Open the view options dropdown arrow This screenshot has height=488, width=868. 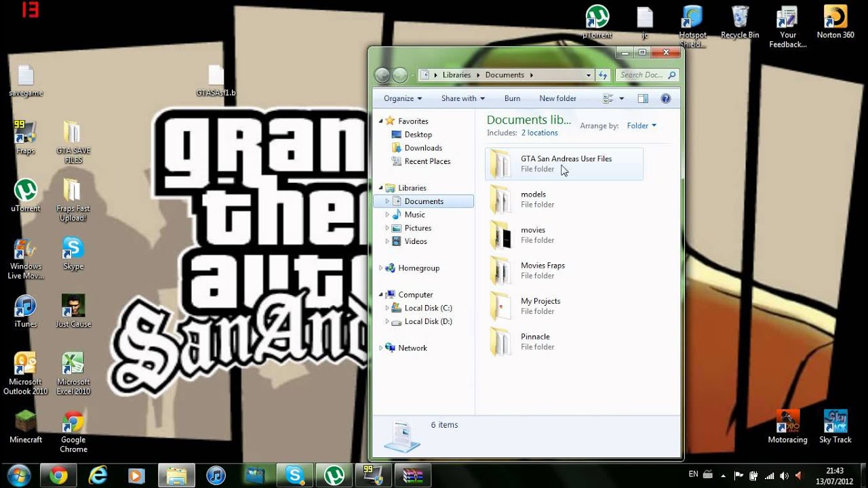click(x=621, y=98)
